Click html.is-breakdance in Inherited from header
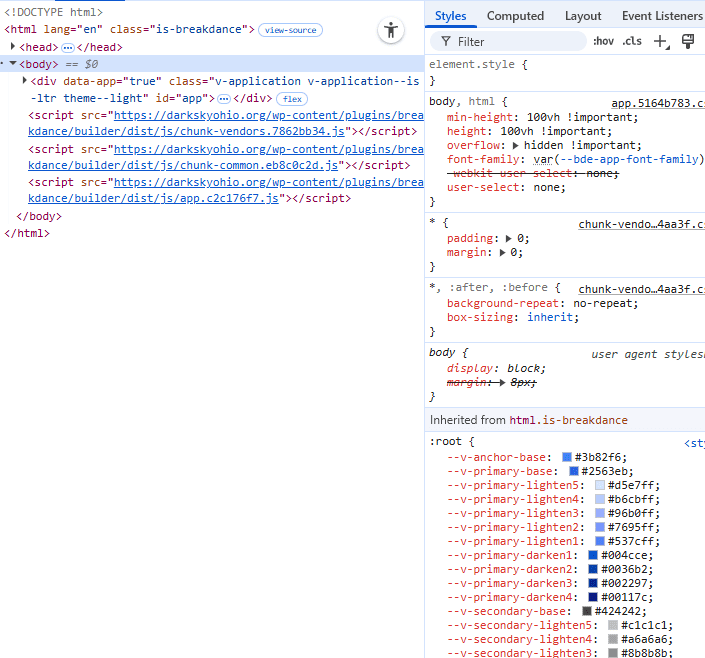Screen dimensions: 705x658 tap(568, 420)
